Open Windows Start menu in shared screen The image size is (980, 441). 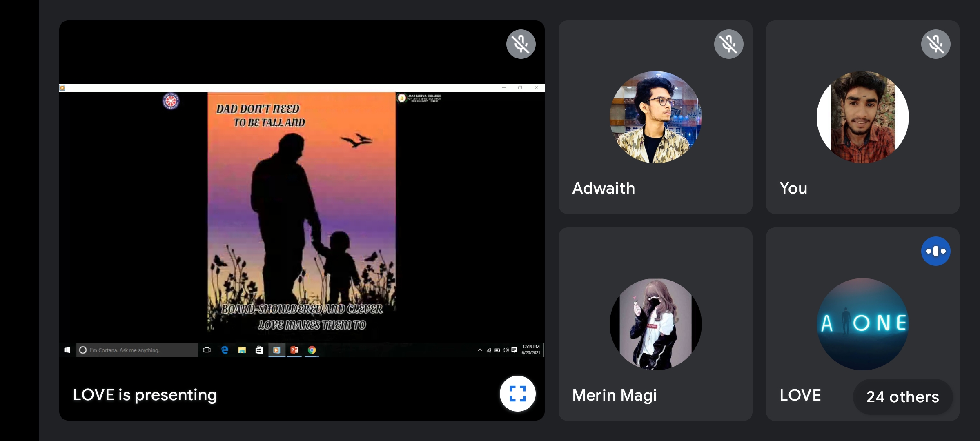click(67, 350)
